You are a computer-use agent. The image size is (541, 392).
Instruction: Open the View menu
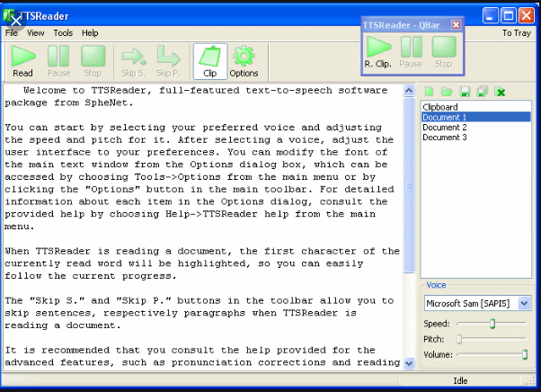36,33
